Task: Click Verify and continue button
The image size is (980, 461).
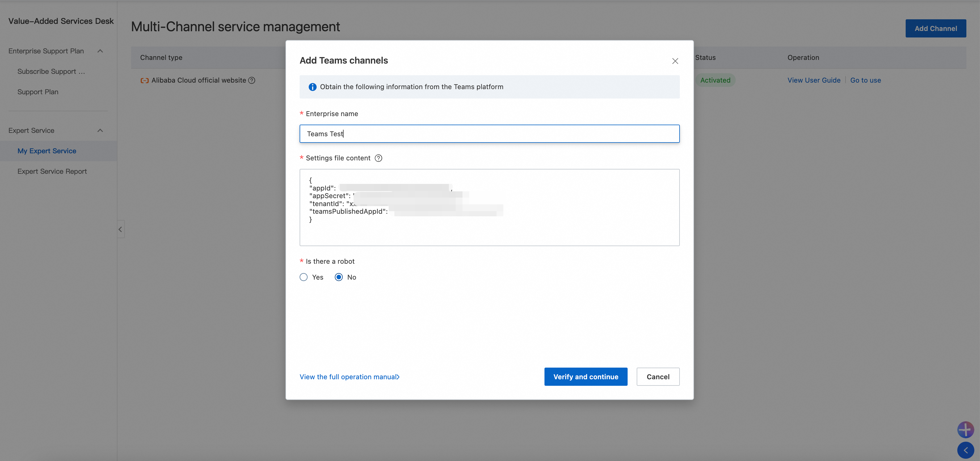Action: coord(586,376)
